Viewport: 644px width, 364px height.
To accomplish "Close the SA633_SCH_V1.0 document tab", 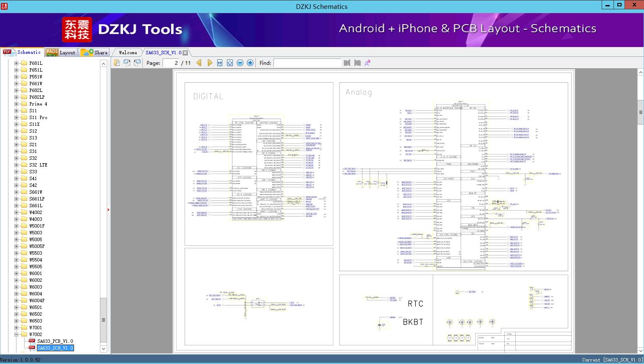I will click(185, 53).
